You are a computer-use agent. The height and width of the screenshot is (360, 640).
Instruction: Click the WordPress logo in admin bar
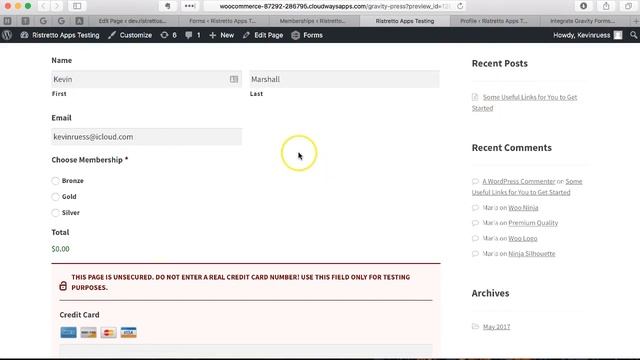pos(7,35)
